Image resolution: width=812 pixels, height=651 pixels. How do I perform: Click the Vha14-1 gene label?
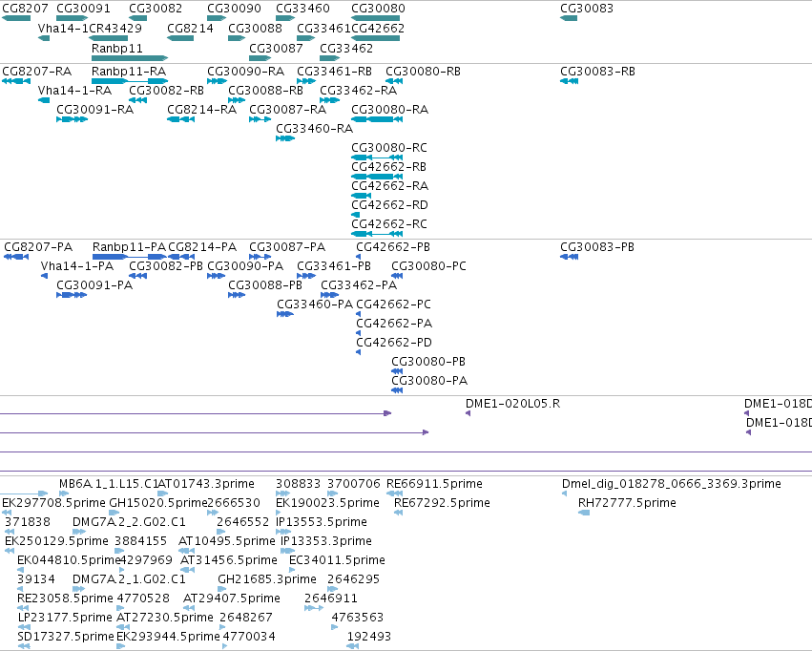63,28
